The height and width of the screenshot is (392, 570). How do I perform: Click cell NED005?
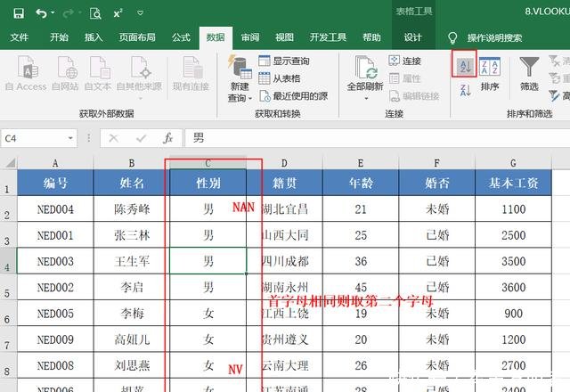(55, 313)
